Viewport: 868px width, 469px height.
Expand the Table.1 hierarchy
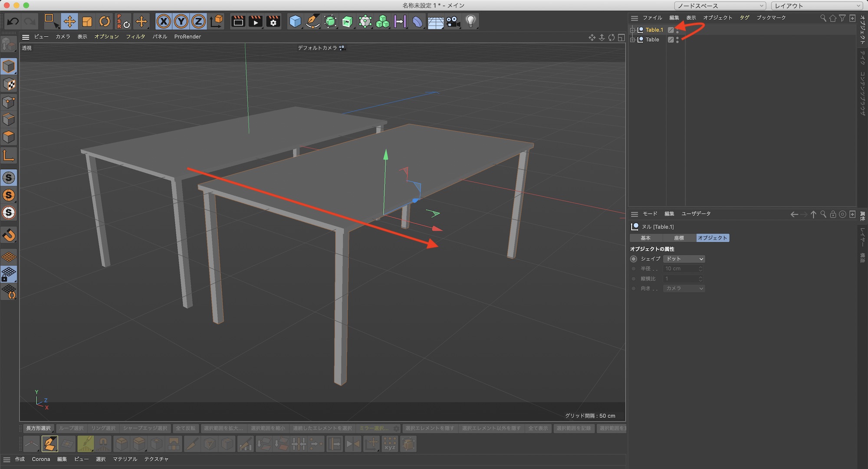pyautogui.click(x=633, y=30)
